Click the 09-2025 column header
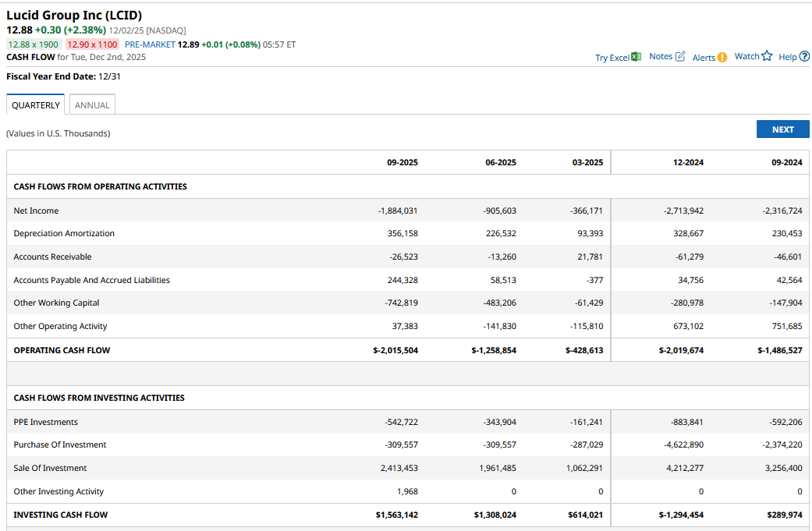The height and width of the screenshot is (531, 812). (x=402, y=162)
